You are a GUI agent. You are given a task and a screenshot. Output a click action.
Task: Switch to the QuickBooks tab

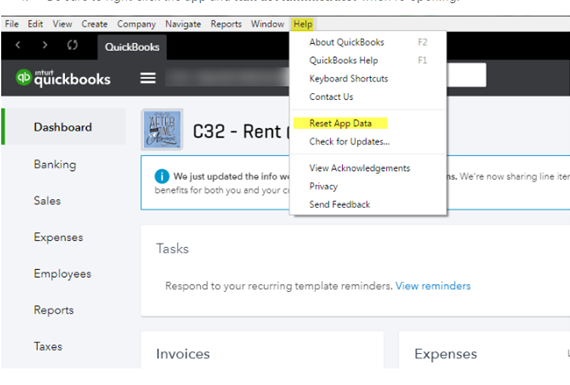(132, 47)
